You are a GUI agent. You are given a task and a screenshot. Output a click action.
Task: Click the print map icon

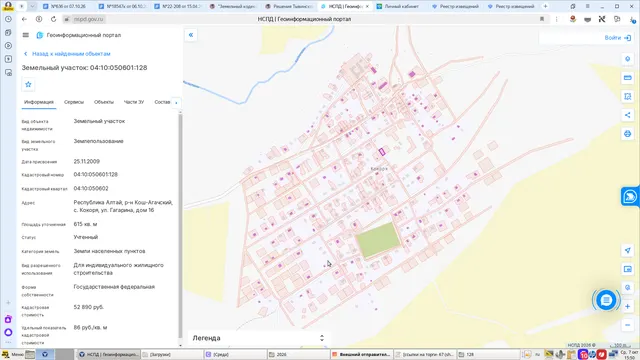click(628, 134)
